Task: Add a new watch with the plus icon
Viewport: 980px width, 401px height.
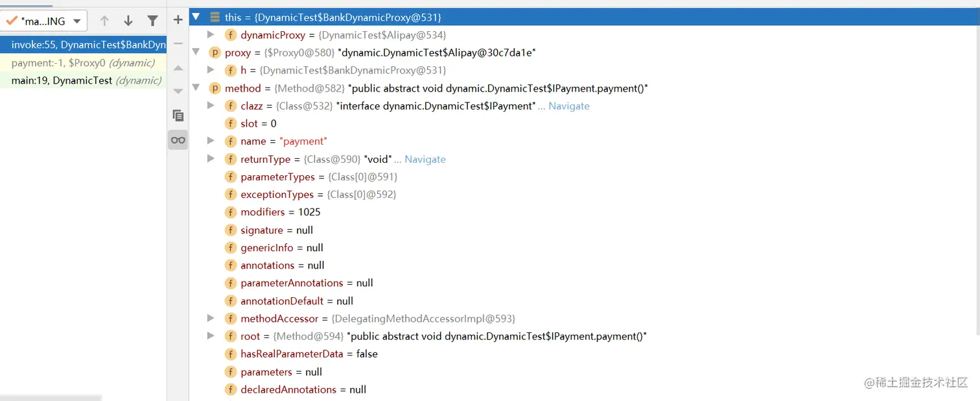Action: pyautogui.click(x=178, y=19)
